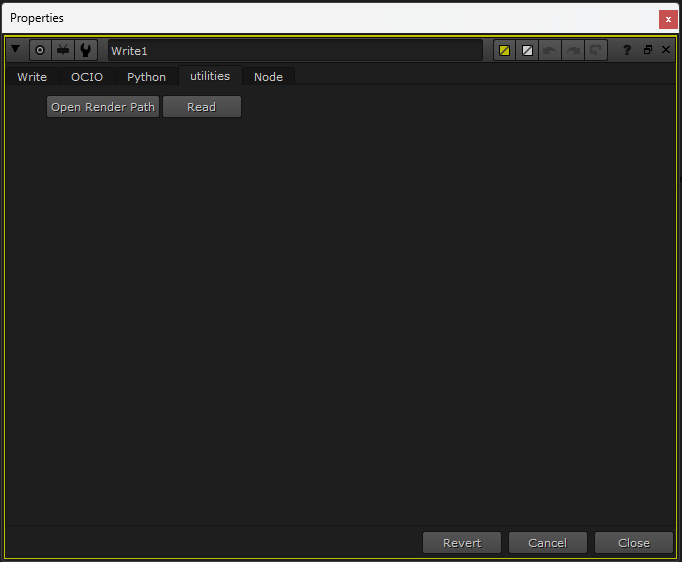This screenshot has width=682, height=562.
Task: Collapse the Write1 node panel arrow
Action: click(15, 50)
